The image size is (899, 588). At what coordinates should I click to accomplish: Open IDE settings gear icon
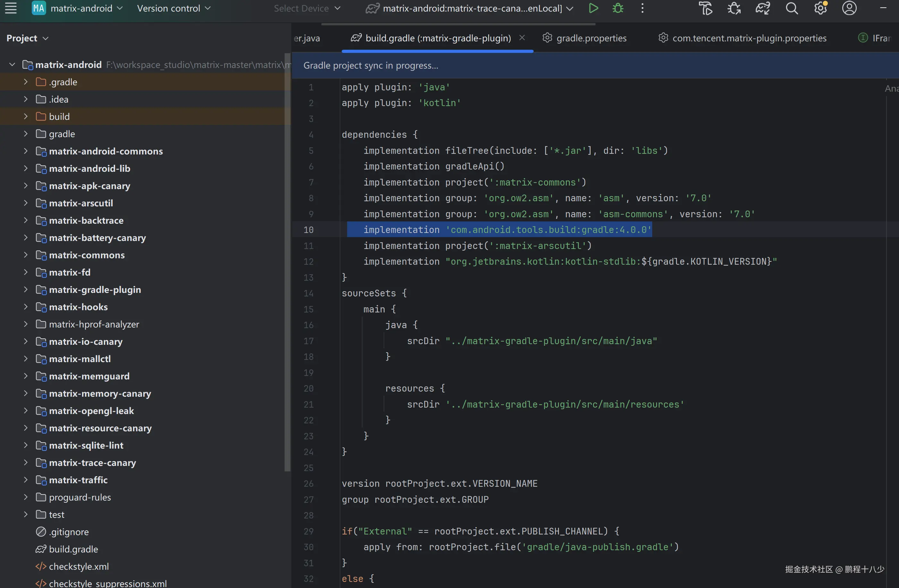pos(820,8)
